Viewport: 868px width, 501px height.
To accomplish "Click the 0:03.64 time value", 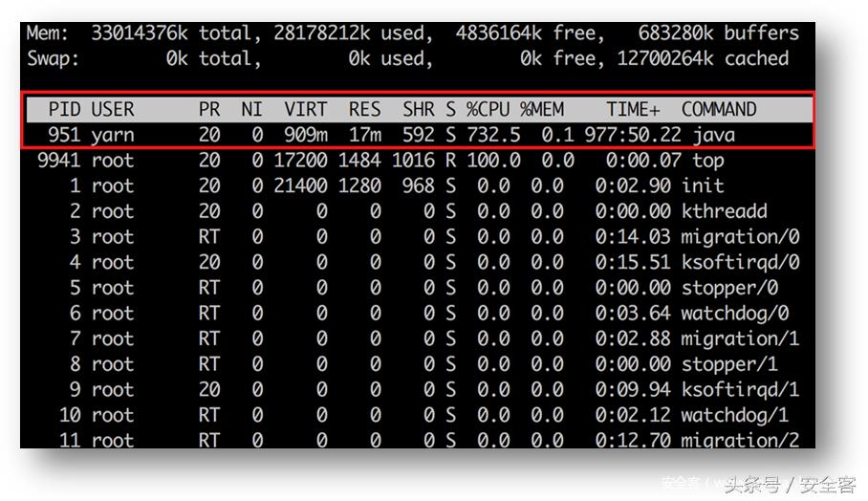I will (x=633, y=313).
